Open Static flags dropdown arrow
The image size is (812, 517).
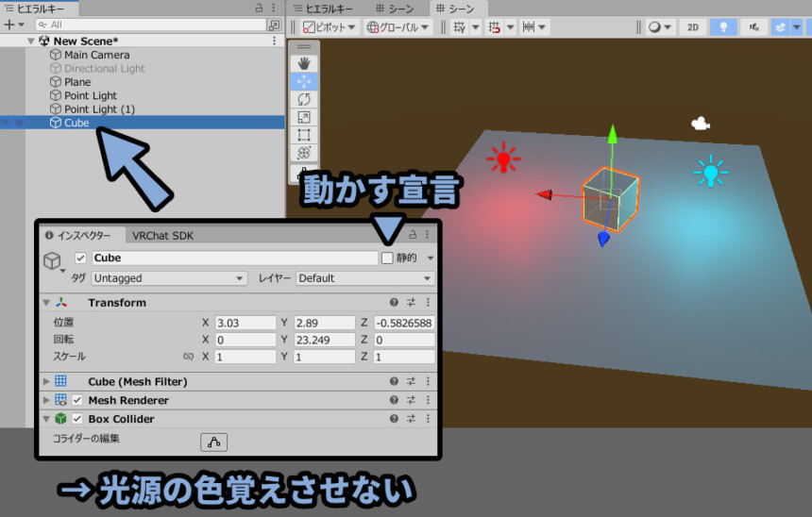pos(430,258)
